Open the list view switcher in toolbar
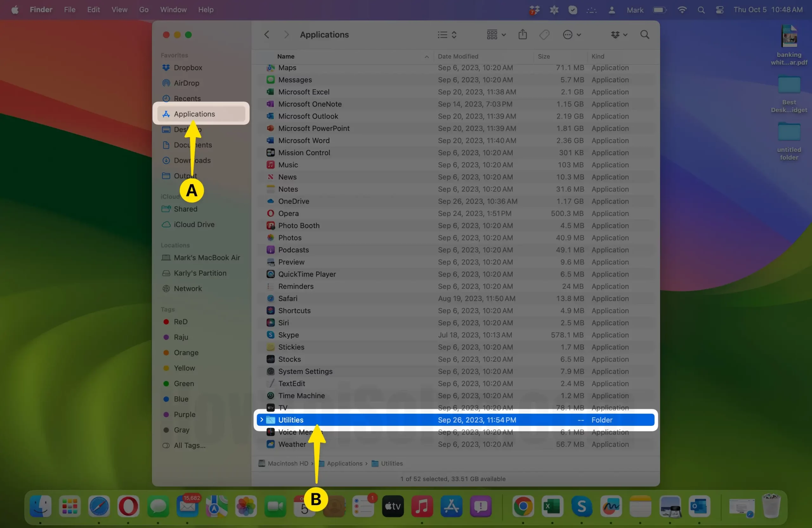Screen dimensions: 812x528 coord(447,35)
